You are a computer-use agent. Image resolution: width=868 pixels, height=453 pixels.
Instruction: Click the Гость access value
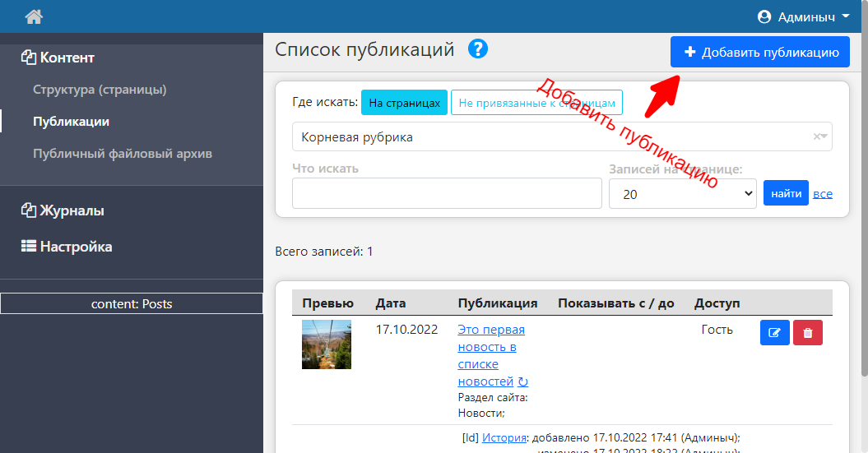717,330
